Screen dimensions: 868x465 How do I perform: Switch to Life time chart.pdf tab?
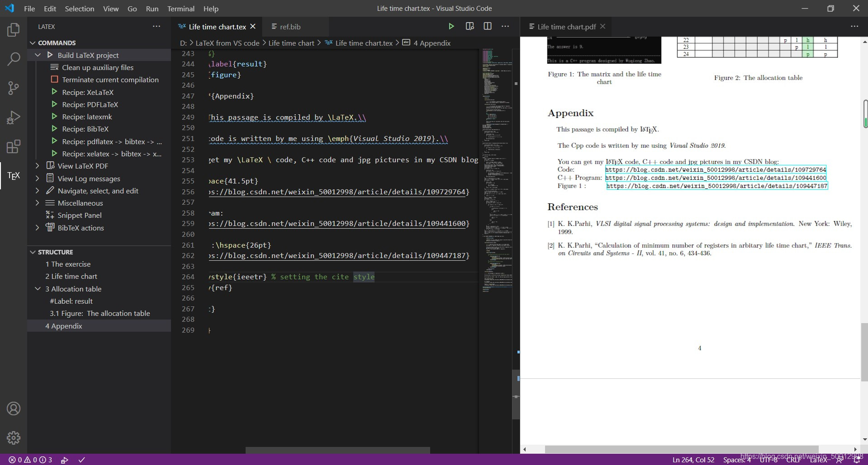coord(566,27)
